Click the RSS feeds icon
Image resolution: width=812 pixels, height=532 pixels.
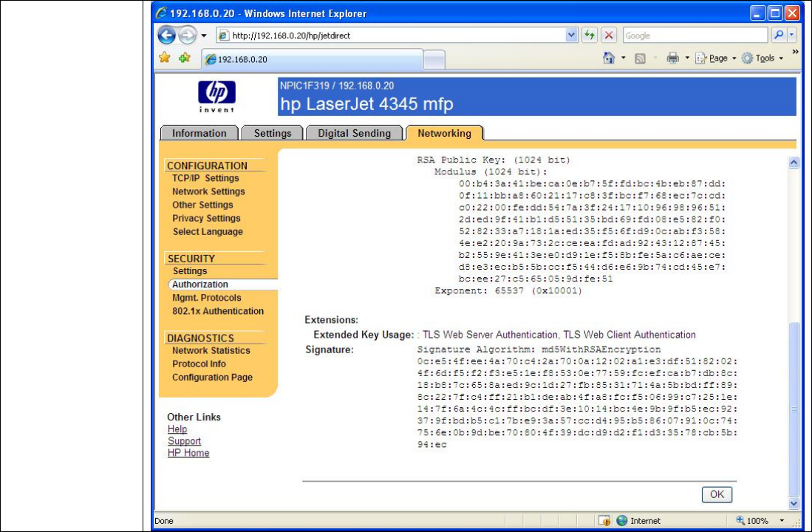(640, 58)
